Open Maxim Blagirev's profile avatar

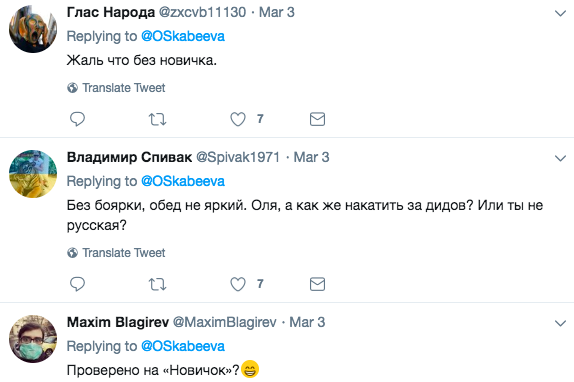33,339
